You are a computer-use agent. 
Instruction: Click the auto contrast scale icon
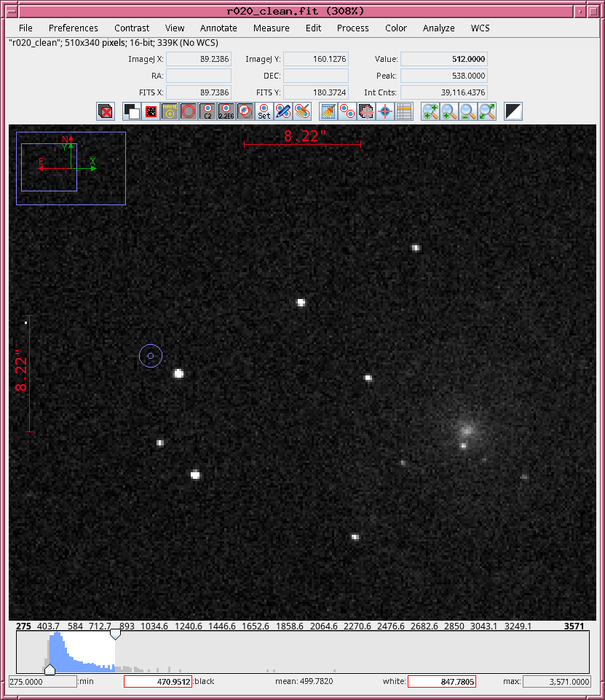point(513,111)
